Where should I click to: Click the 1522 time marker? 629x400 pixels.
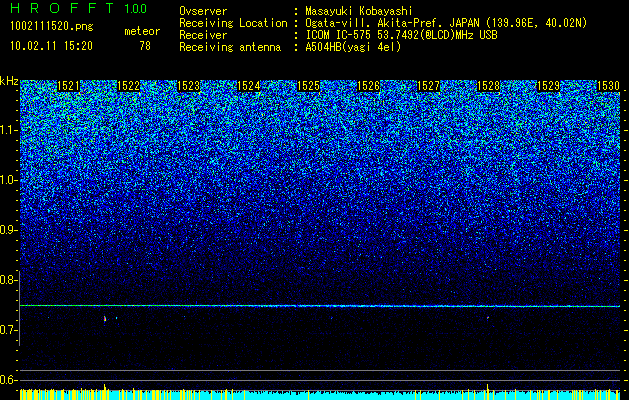click(128, 86)
